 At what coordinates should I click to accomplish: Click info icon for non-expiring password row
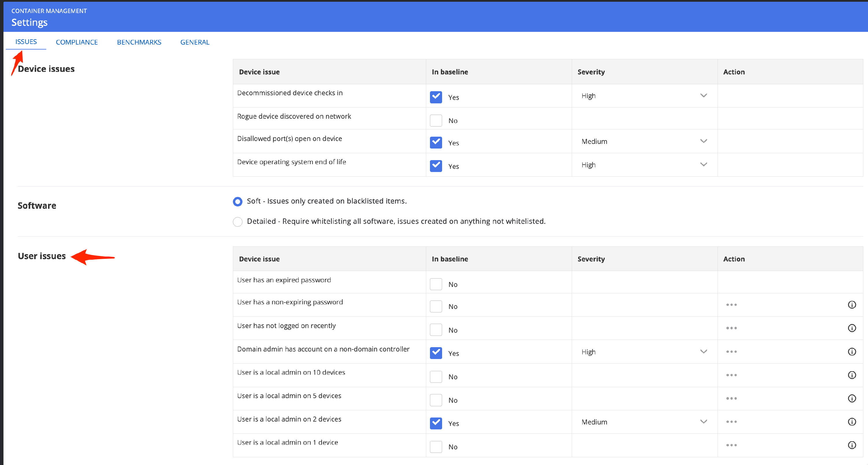coord(852,305)
